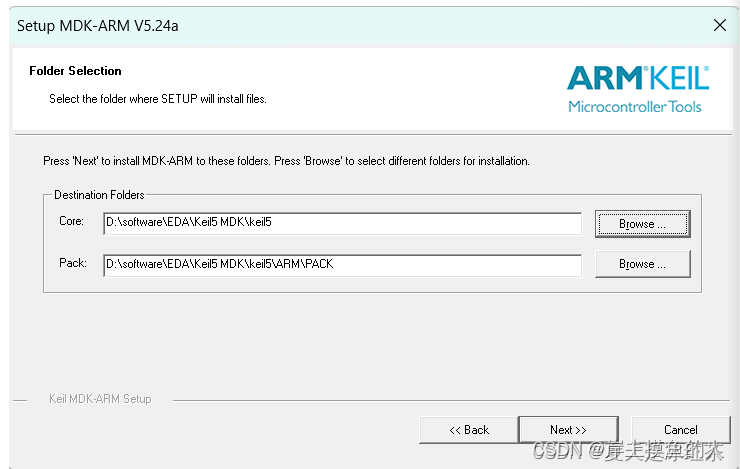Click into the Pack folder path field
The height and width of the screenshot is (469, 740).
coord(342,265)
